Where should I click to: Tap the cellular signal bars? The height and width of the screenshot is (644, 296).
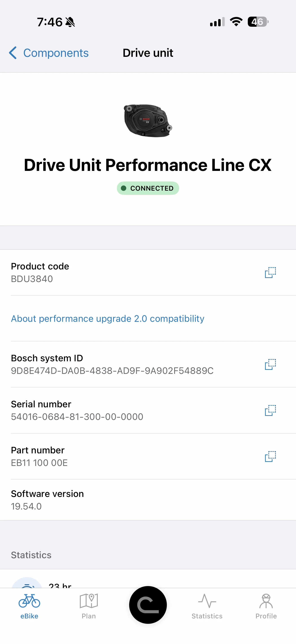pyautogui.click(x=217, y=22)
